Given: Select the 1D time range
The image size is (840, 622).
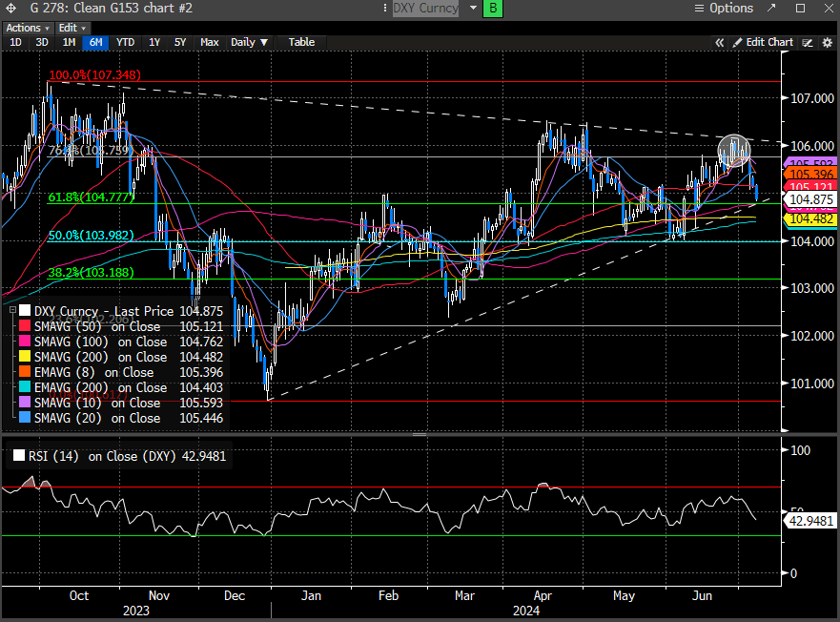Looking at the screenshot, I should pos(15,42).
